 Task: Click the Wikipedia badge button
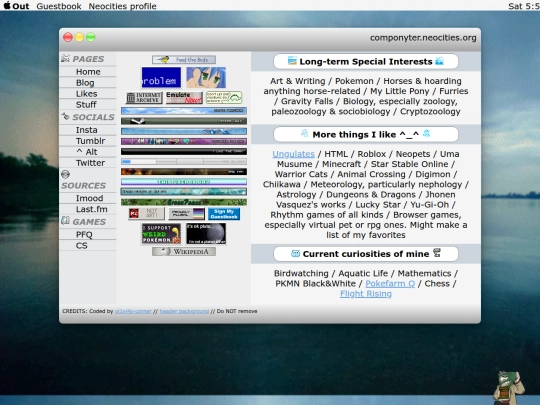(x=184, y=251)
